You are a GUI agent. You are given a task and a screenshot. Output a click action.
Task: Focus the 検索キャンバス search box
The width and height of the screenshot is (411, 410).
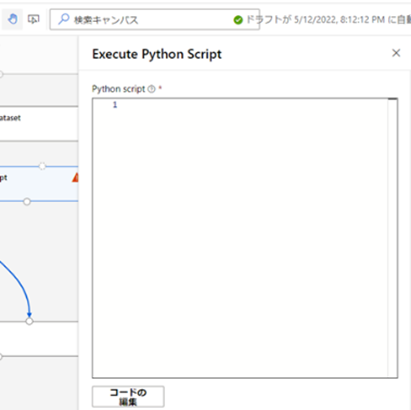pyautogui.click(x=154, y=19)
